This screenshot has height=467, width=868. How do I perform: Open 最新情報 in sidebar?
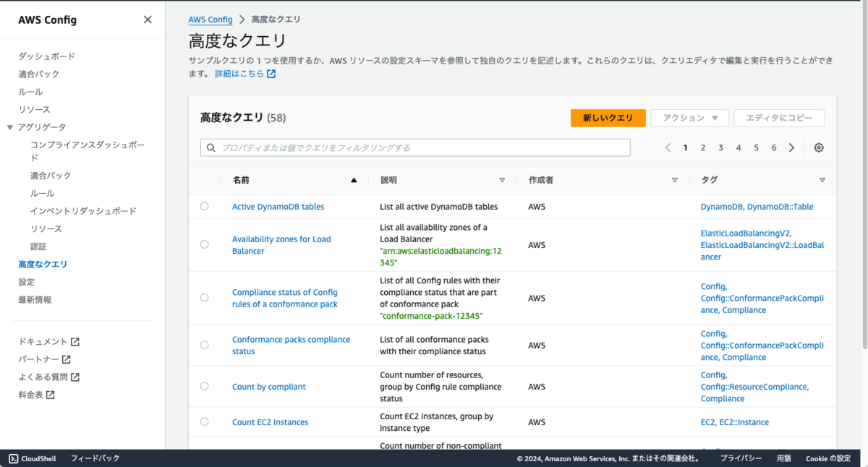click(35, 300)
